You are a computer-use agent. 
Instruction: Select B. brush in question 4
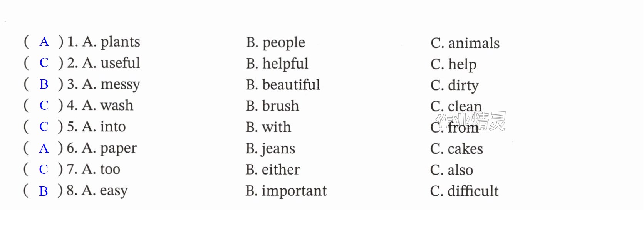click(272, 106)
